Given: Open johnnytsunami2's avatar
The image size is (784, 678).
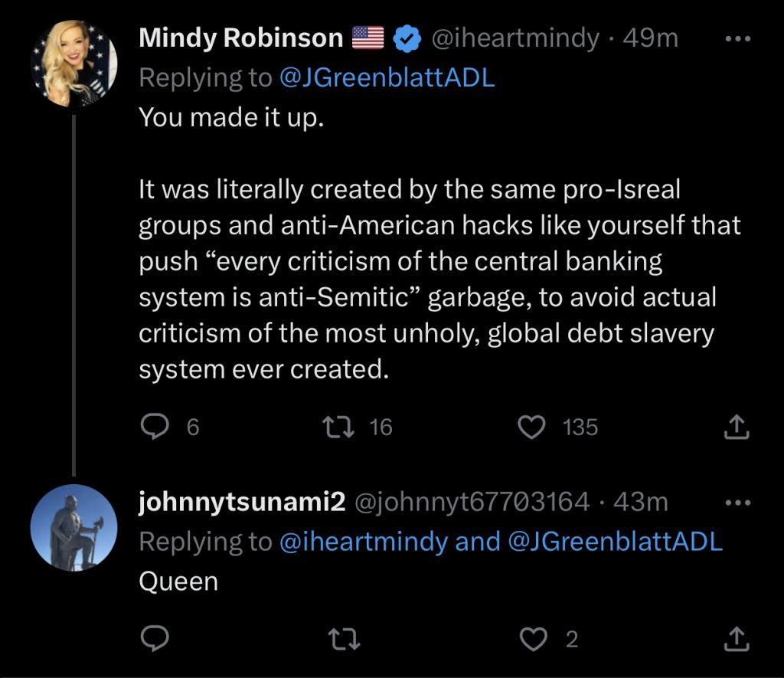Looking at the screenshot, I should coord(73,527).
